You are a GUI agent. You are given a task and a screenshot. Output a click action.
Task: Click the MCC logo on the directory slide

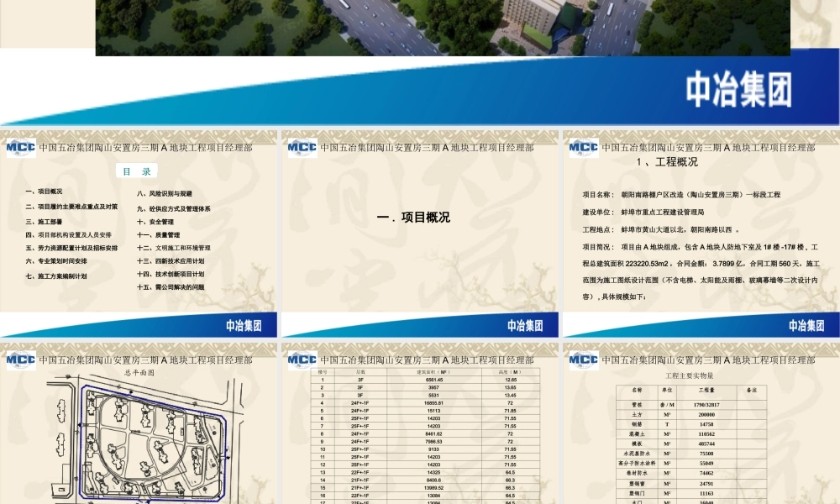[20, 146]
